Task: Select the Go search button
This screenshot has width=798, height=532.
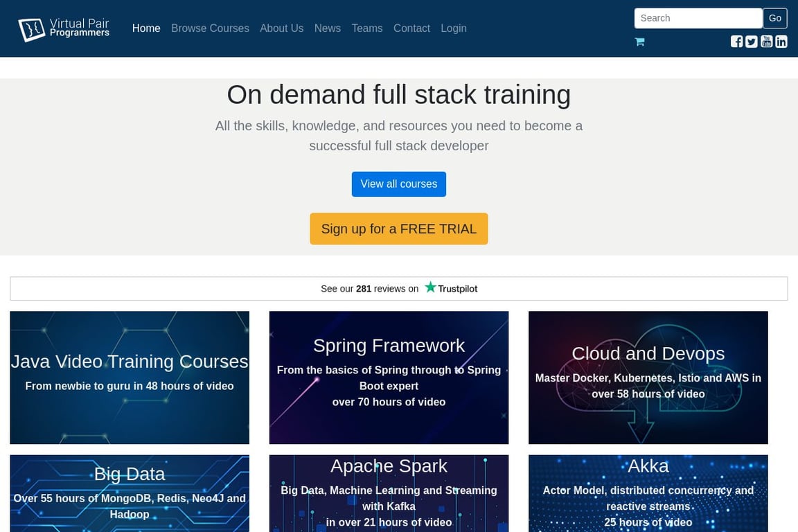Action: pos(774,18)
